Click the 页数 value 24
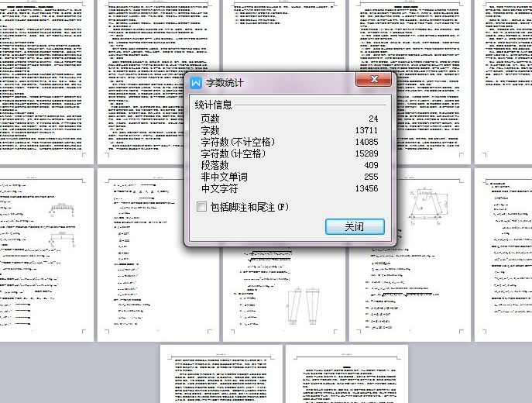 pyautogui.click(x=373, y=119)
